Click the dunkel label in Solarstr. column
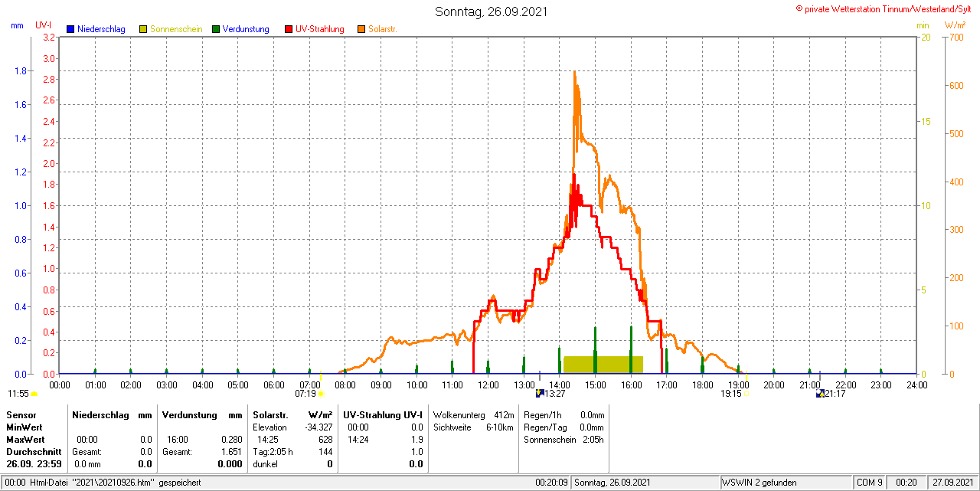Image resolution: width=980 pixels, height=491 pixels. point(265,464)
